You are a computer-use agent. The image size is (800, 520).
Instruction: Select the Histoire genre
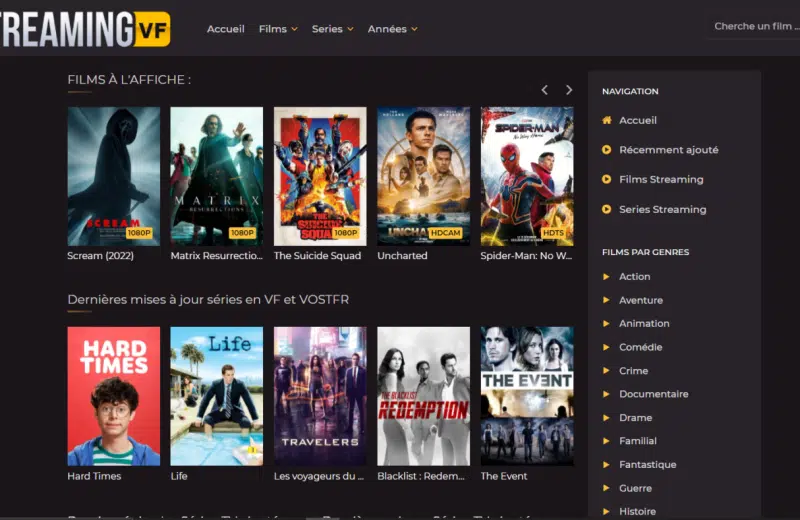(638, 511)
